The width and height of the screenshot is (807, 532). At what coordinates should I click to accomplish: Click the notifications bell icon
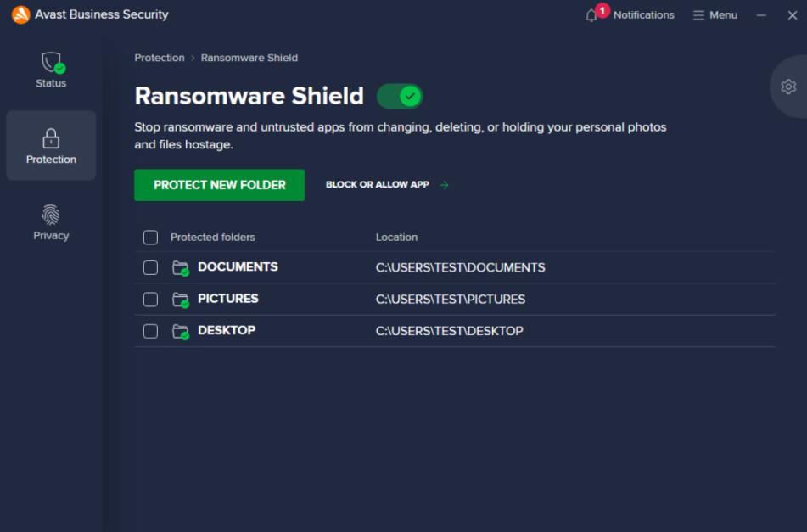(x=591, y=15)
